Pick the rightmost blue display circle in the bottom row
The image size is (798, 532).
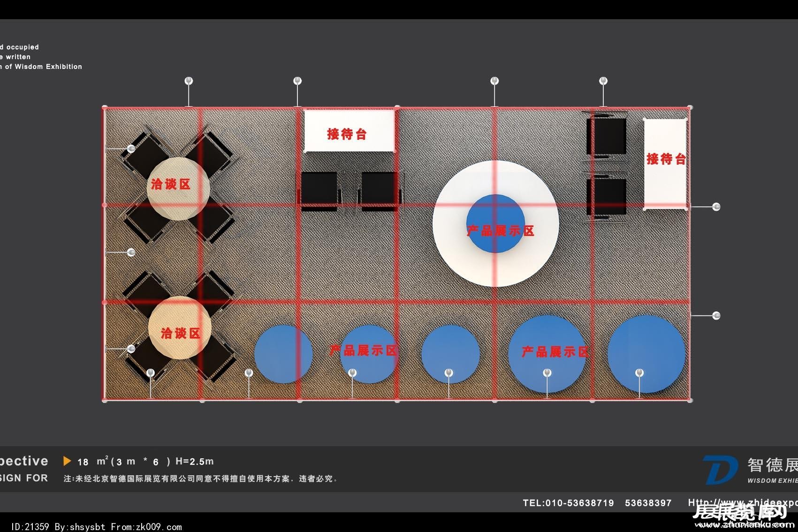click(646, 354)
